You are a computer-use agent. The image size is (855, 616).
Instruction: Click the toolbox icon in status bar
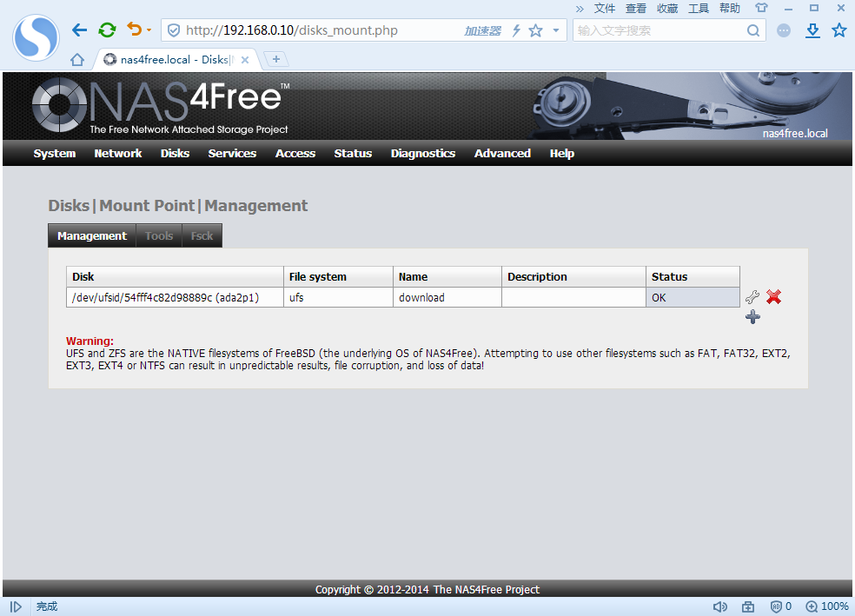(747, 606)
